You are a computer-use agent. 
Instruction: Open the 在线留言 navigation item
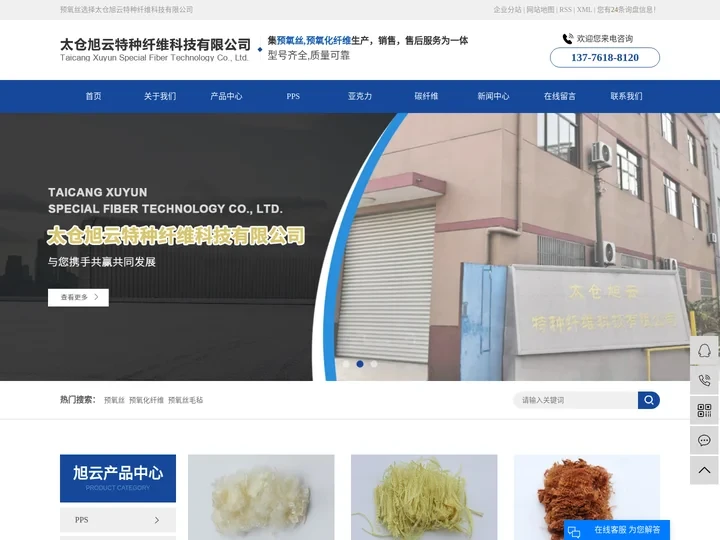point(560,96)
